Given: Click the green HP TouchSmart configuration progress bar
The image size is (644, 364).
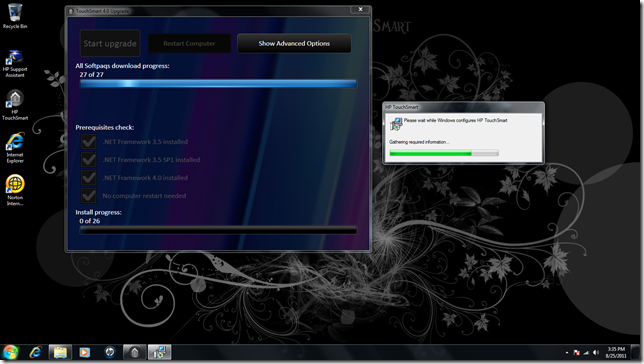Looking at the screenshot, I should [444, 153].
